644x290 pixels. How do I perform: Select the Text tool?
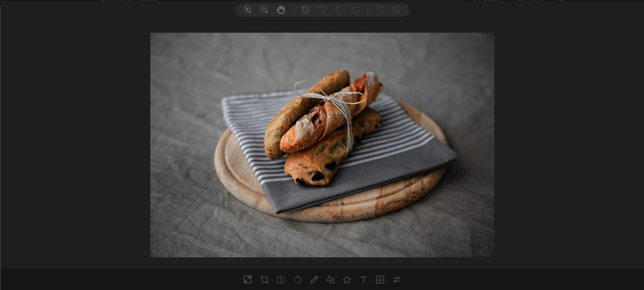tap(363, 279)
